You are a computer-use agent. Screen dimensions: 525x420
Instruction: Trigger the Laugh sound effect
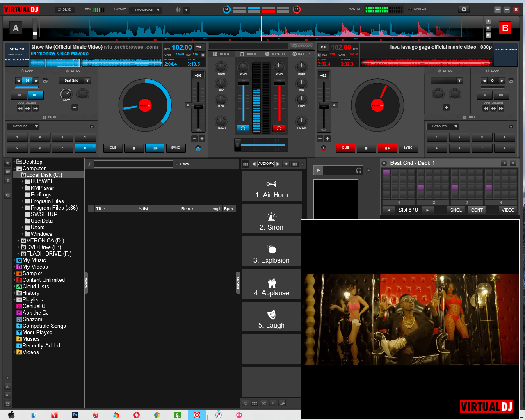(271, 316)
